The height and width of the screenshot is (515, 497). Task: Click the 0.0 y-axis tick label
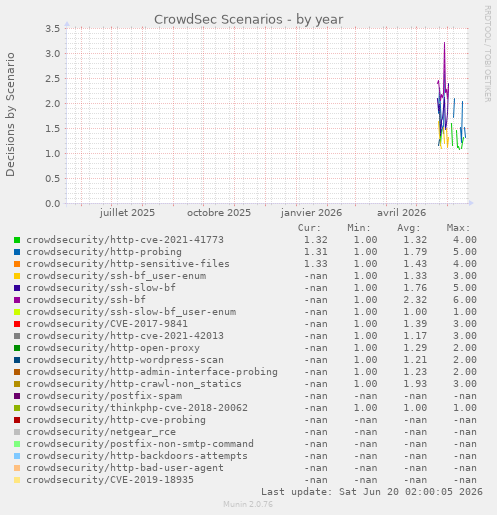click(53, 203)
